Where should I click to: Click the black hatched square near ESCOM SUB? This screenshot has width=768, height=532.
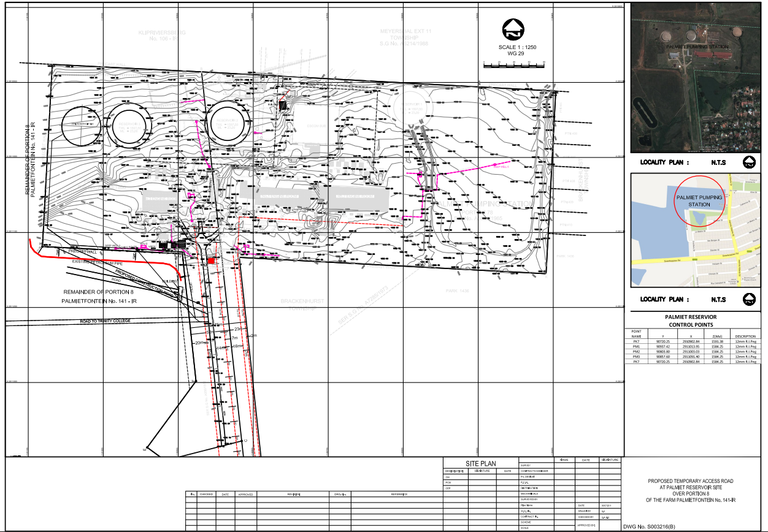click(x=283, y=105)
